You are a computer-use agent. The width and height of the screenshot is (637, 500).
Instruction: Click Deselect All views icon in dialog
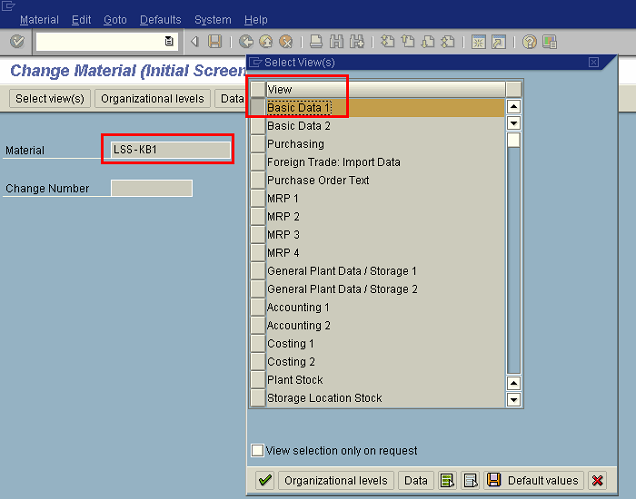470,481
